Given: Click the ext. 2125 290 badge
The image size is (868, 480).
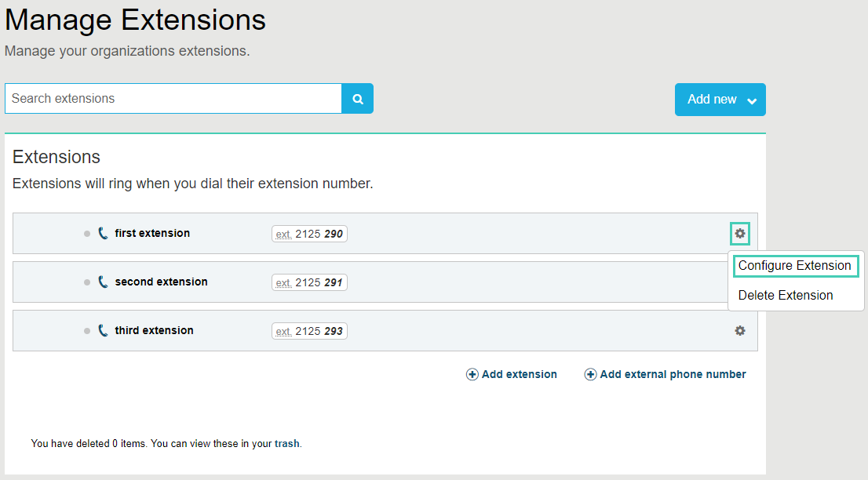Looking at the screenshot, I should tap(309, 234).
